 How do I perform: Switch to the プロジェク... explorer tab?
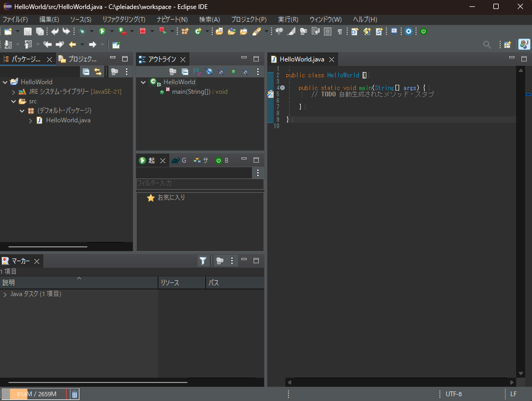pos(78,59)
